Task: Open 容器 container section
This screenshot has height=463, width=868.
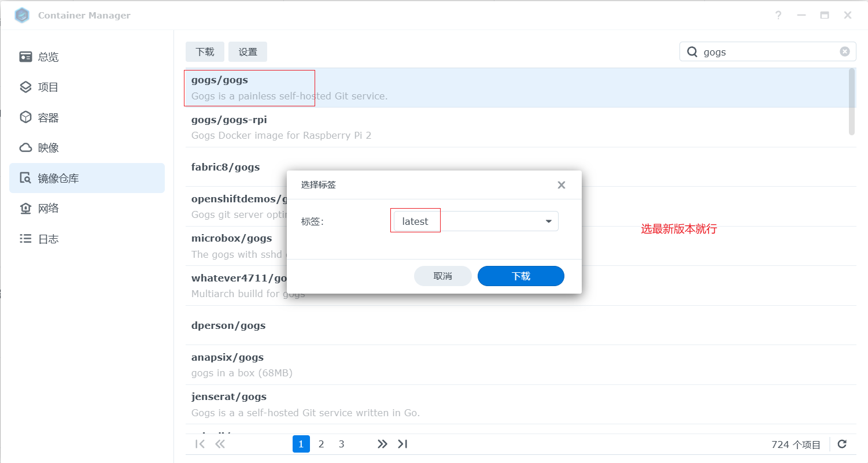Action: click(87, 117)
